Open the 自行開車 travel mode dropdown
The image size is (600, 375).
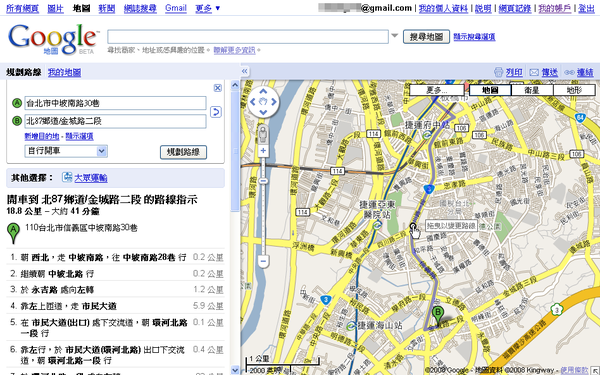point(66,151)
